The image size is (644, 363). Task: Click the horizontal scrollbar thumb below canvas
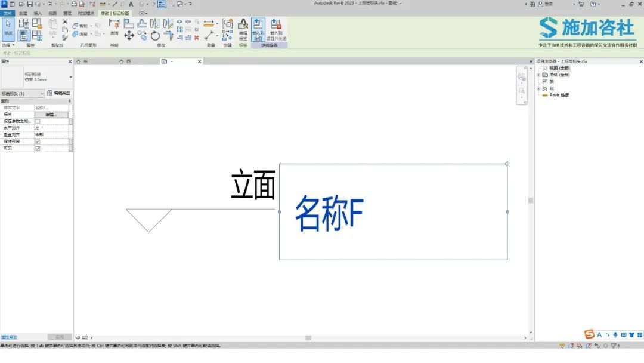[x=308, y=338]
